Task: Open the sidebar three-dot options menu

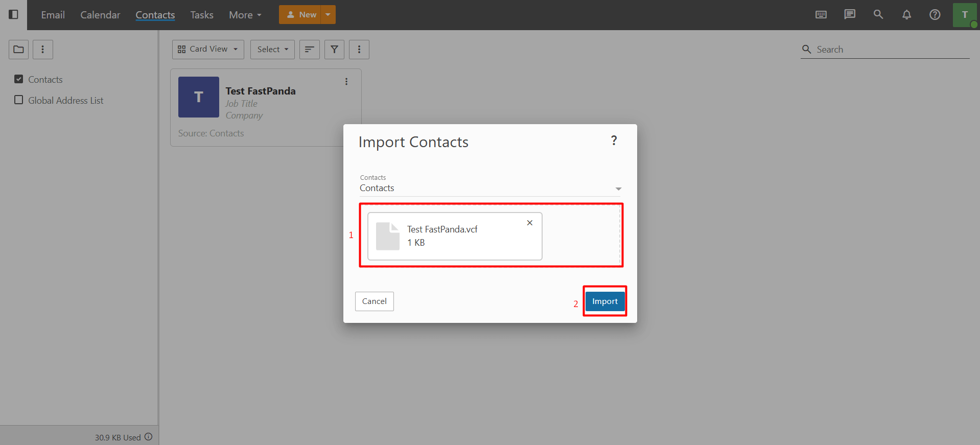Action: click(43, 50)
